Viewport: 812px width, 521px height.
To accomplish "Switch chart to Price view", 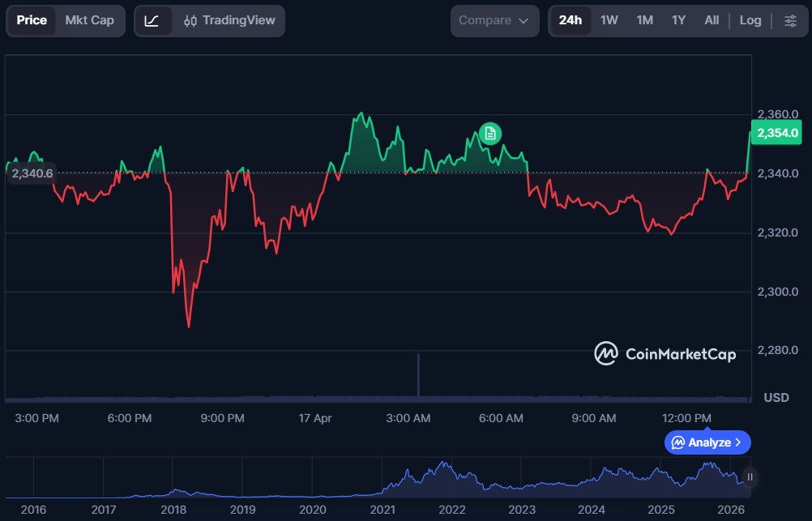I will [x=32, y=20].
